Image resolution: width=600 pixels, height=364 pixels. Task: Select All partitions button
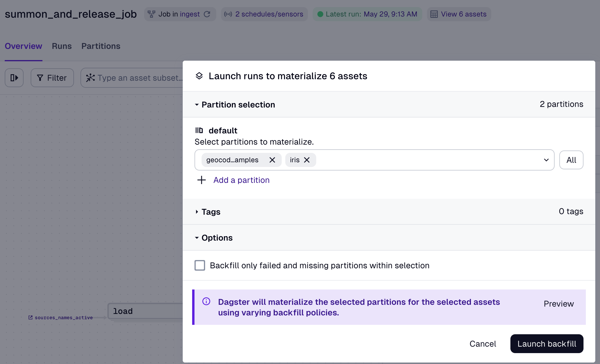click(x=571, y=160)
